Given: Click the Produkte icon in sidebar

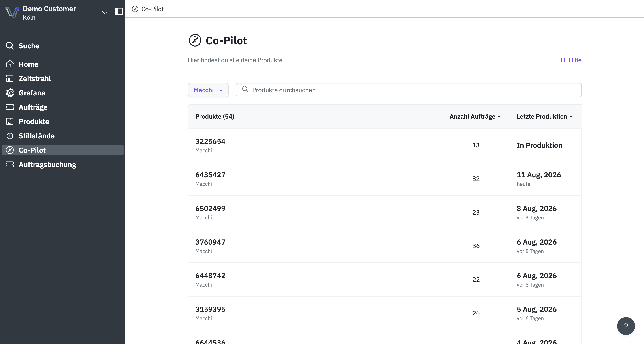Looking at the screenshot, I should (10, 122).
